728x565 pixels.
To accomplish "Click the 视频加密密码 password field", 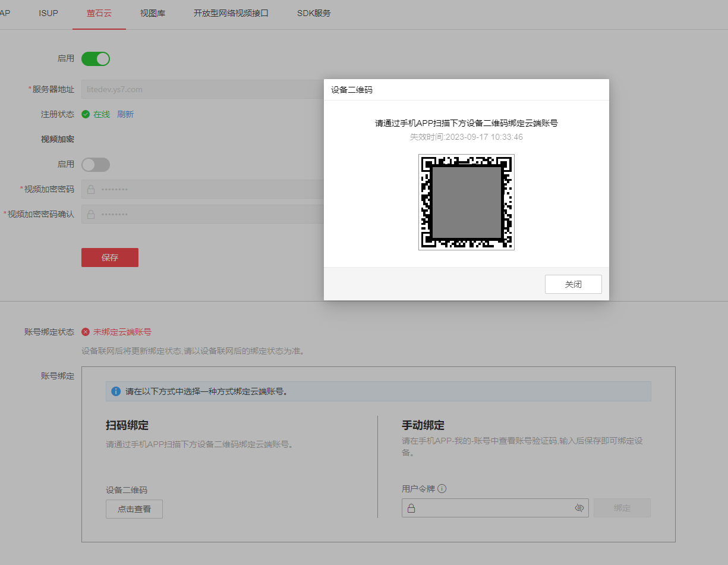I will (203, 190).
